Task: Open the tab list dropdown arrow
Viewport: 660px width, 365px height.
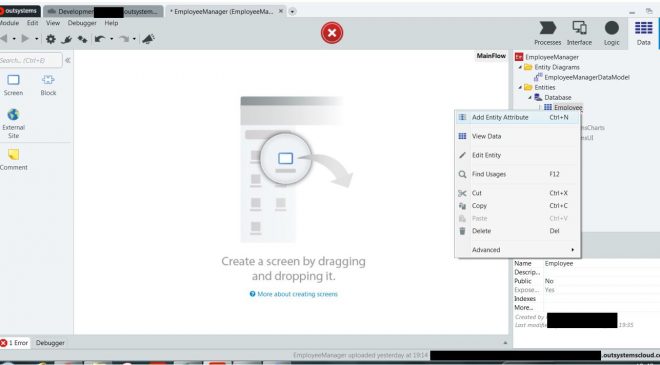Action: tap(293, 11)
